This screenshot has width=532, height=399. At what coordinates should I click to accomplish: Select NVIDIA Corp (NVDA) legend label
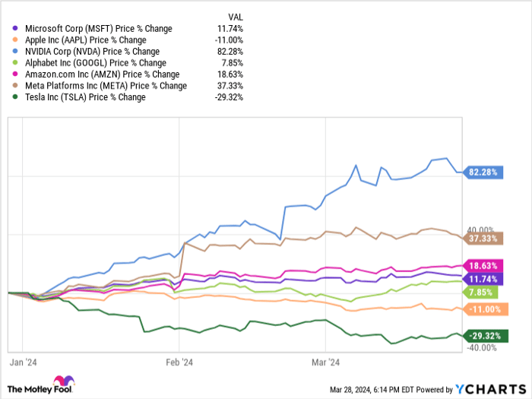(x=96, y=52)
